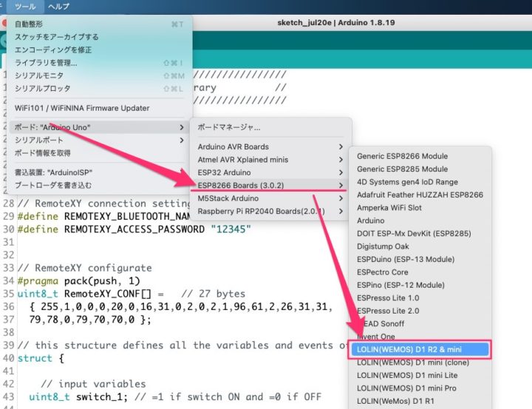
Task: Open ライブラリを管理... library manager
Action: click(x=46, y=63)
